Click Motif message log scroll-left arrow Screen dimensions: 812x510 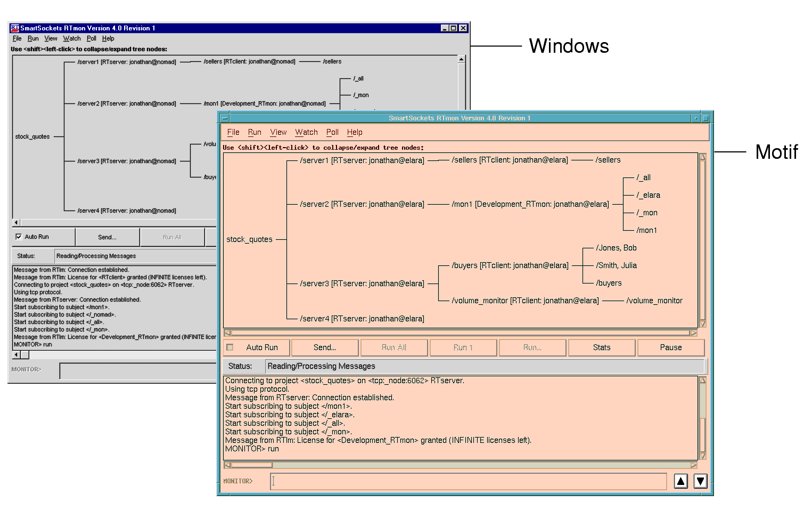(x=227, y=465)
